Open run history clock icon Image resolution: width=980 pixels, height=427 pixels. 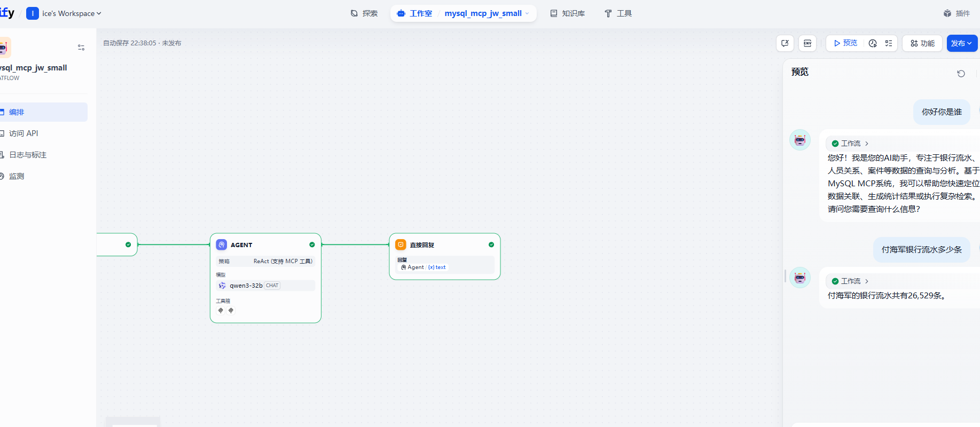click(x=873, y=43)
